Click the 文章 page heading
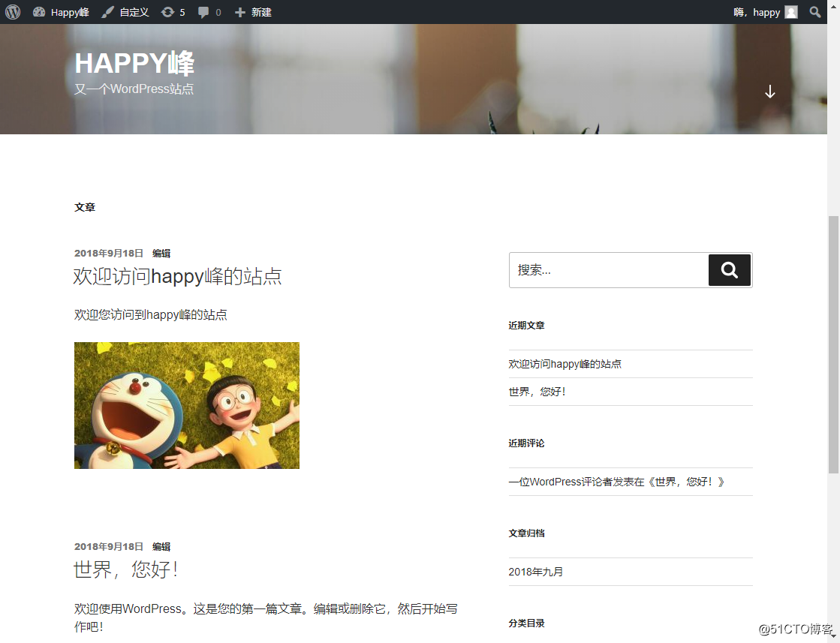The width and height of the screenshot is (840, 643). (x=85, y=207)
